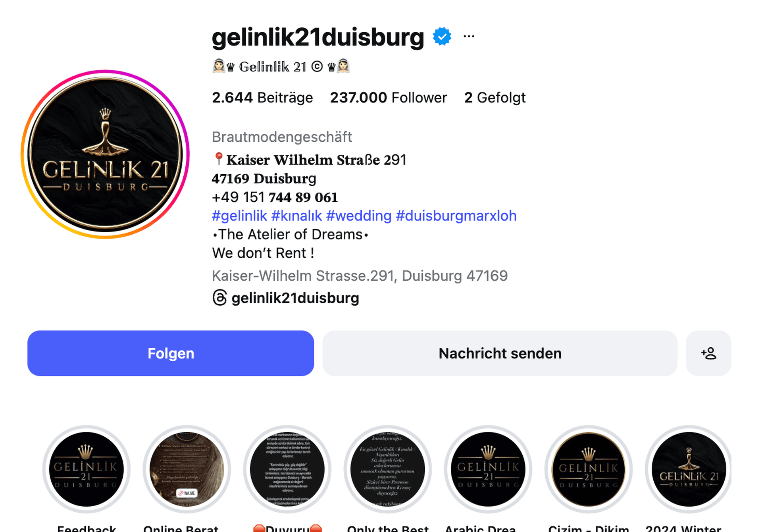The image size is (762, 532).
Task: Click the Threads logo icon
Action: point(219,298)
